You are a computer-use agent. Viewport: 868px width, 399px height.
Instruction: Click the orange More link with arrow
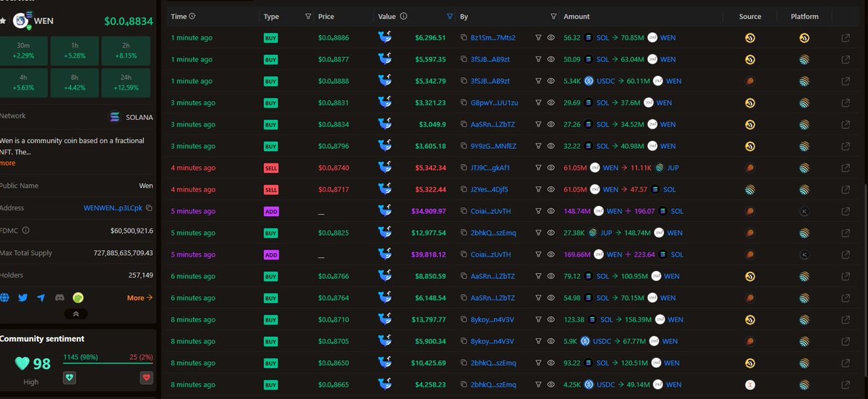[x=140, y=298]
